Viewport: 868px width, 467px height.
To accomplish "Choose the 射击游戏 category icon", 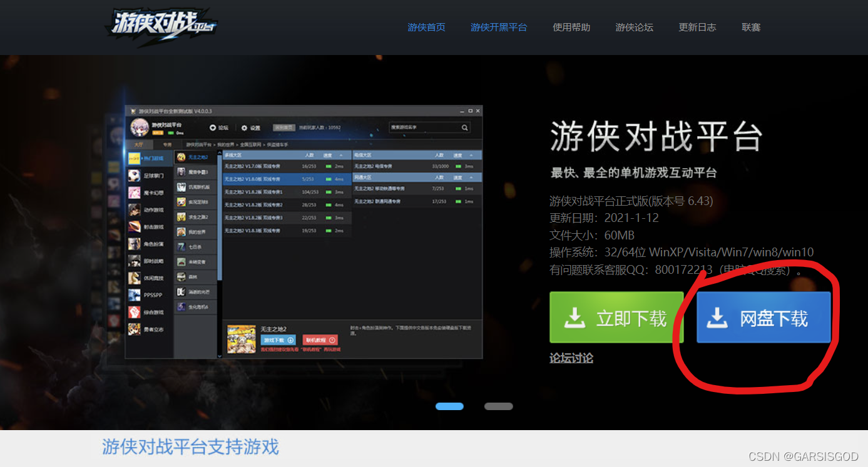I will 135,227.
